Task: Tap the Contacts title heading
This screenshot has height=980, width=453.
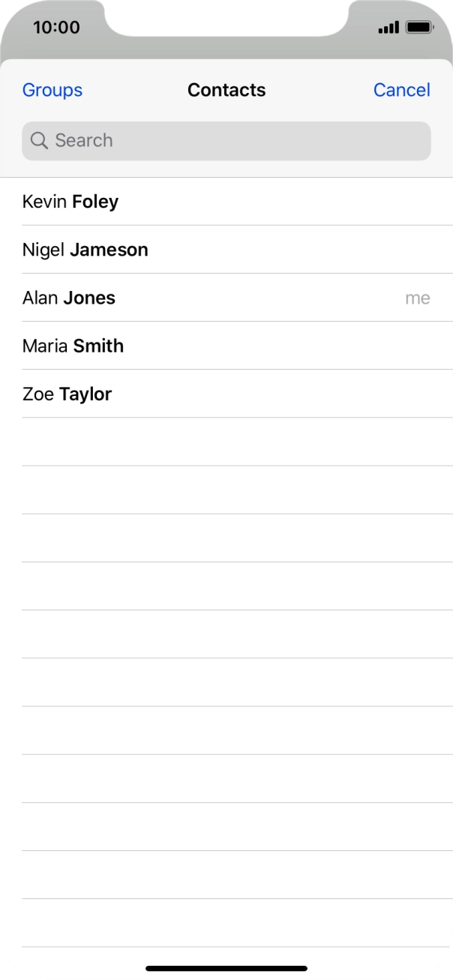Action: click(x=226, y=90)
